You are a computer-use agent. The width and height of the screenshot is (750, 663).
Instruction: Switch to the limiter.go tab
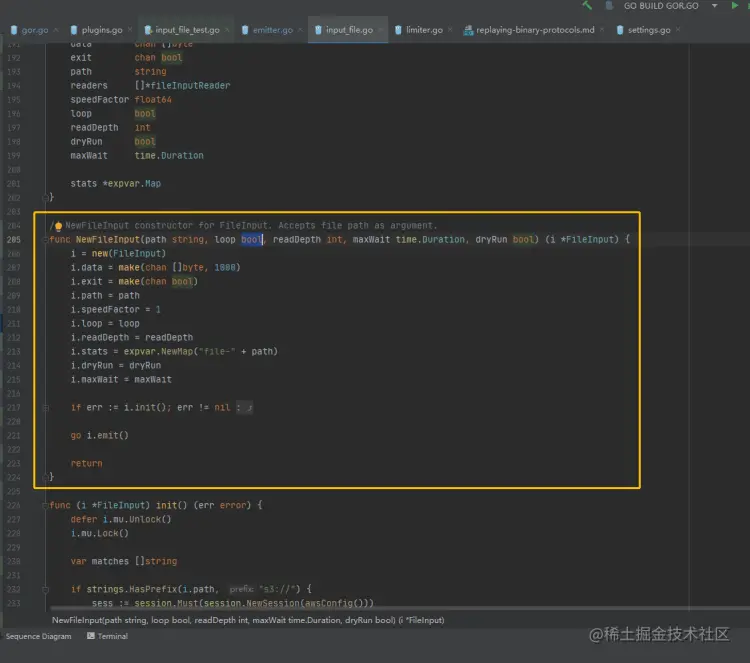pos(424,30)
